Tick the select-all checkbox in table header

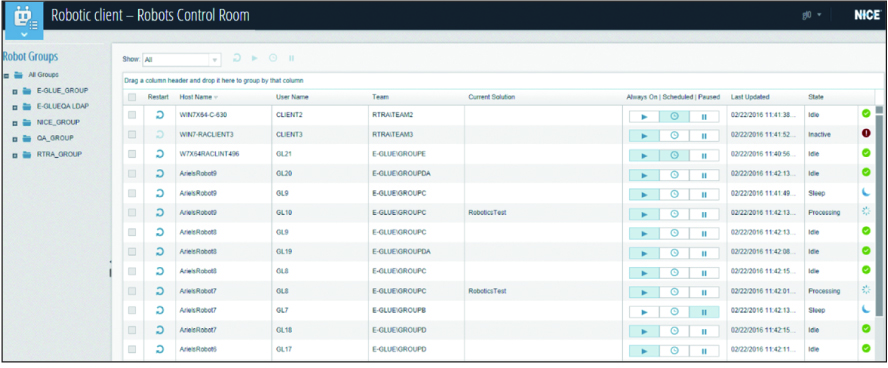132,97
